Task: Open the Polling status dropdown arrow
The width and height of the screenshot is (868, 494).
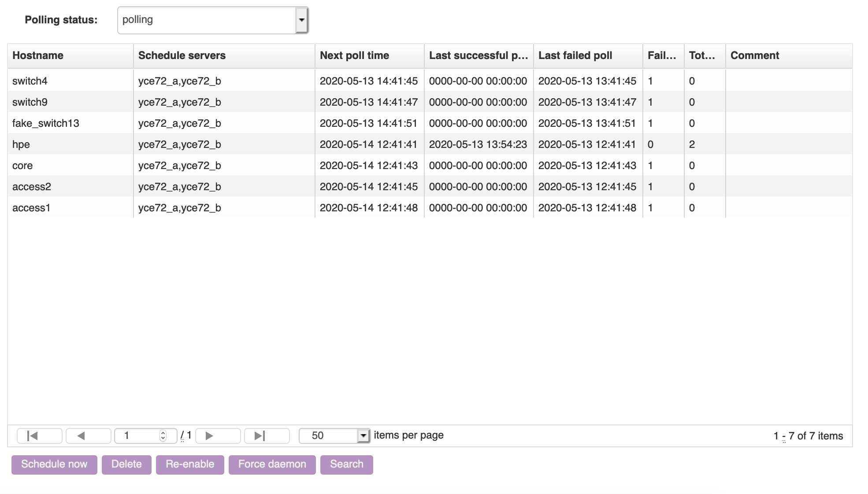Action: click(x=302, y=20)
